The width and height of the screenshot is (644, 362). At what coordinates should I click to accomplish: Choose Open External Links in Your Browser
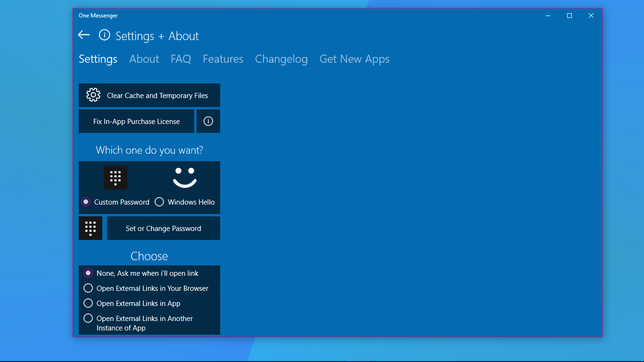[146, 288]
